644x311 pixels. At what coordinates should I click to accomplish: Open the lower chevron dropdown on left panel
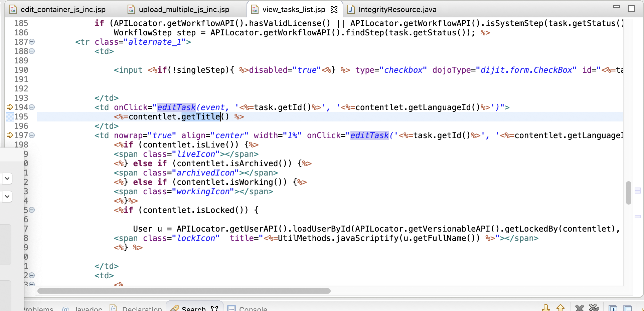point(7,197)
